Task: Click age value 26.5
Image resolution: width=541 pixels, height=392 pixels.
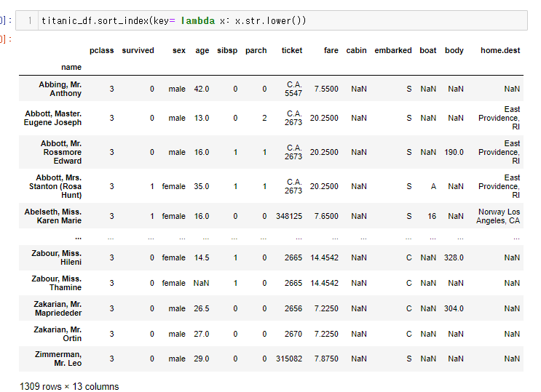Action: pos(202,308)
